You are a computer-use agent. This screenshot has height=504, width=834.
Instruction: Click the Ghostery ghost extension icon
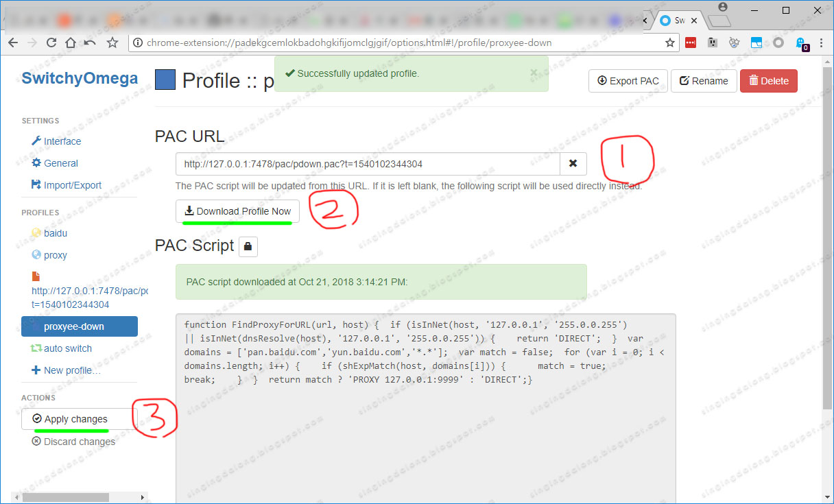click(x=801, y=43)
